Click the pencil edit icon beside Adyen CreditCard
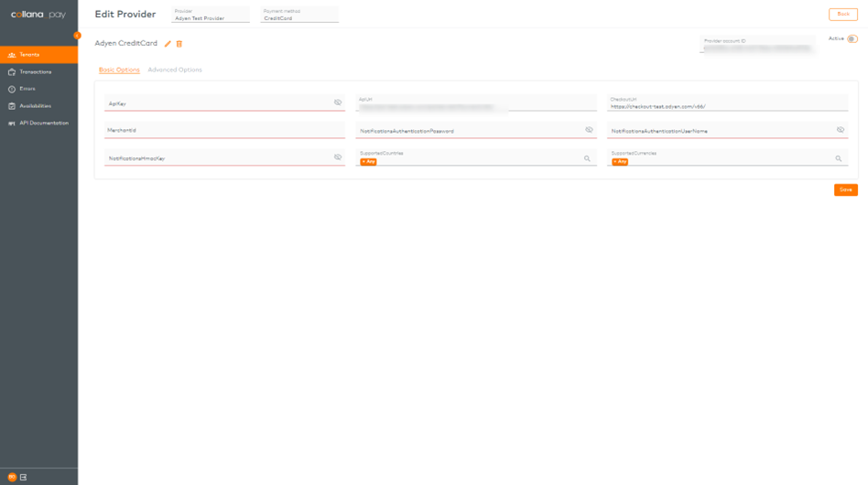Viewport: 868px width, 485px height. [168, 44]
